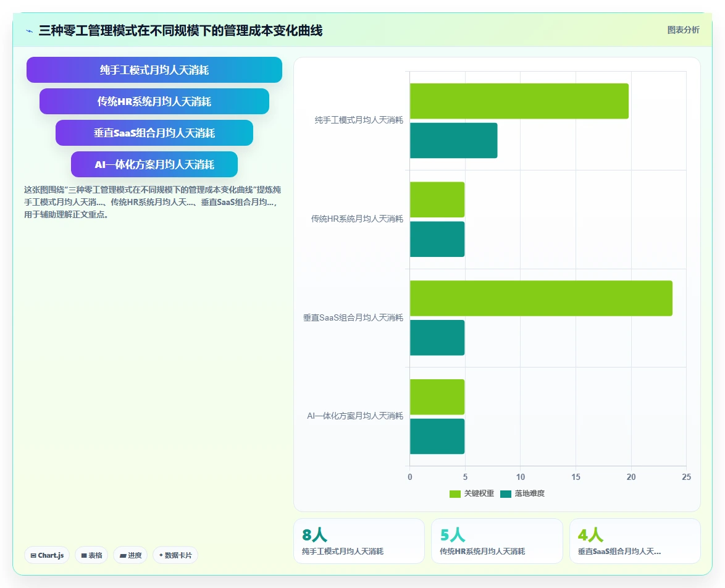Select the 传统HR系统月均人天消耗 pill

pos(154,101)
